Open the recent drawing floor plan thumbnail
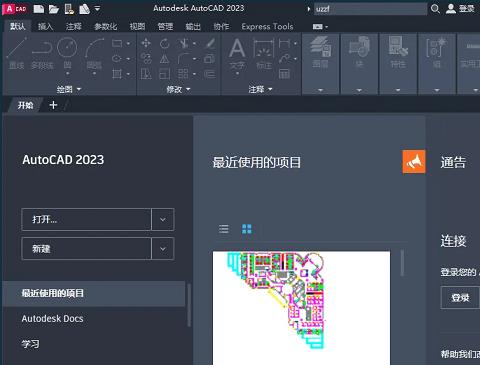The height and width of the screenshot is (365, 480). point(301,308)
